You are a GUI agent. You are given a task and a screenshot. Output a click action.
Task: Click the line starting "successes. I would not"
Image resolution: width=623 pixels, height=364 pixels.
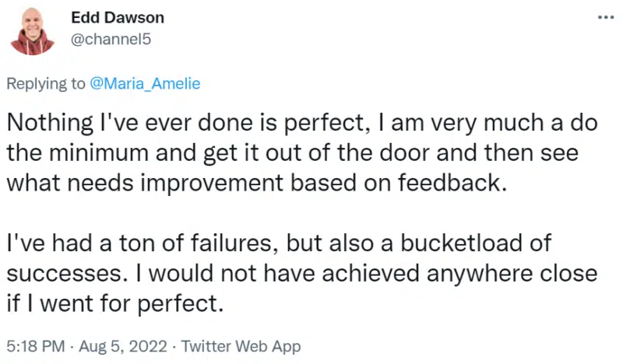point(301,273)
